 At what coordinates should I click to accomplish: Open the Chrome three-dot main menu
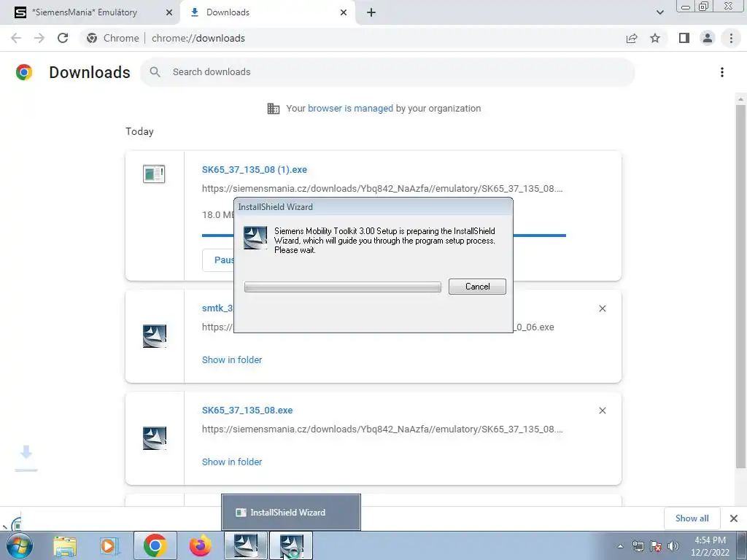tap(731, 38)
